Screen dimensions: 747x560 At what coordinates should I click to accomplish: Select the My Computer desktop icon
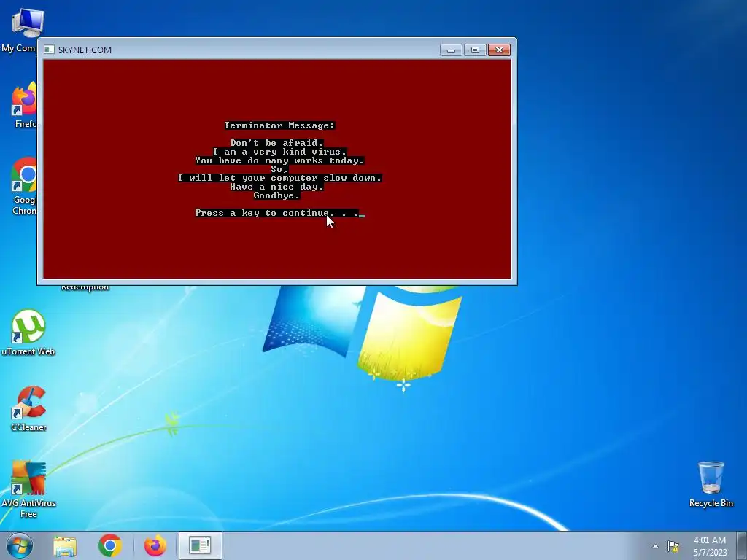click(x=24, y=29)
